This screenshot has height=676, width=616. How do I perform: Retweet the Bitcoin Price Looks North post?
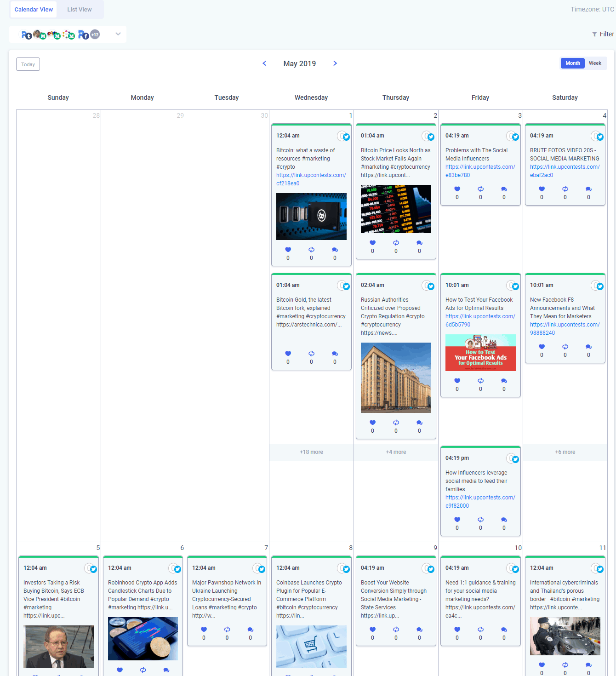[396, 243]
